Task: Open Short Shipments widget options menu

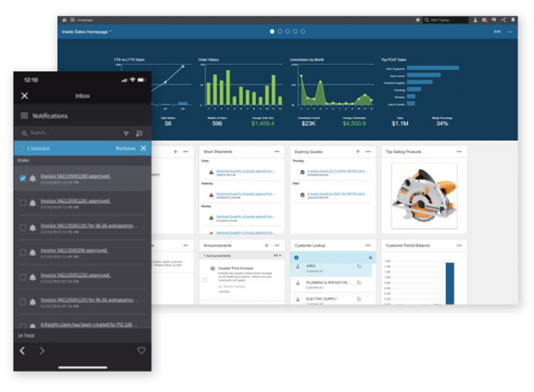Action: click(277, 152)
